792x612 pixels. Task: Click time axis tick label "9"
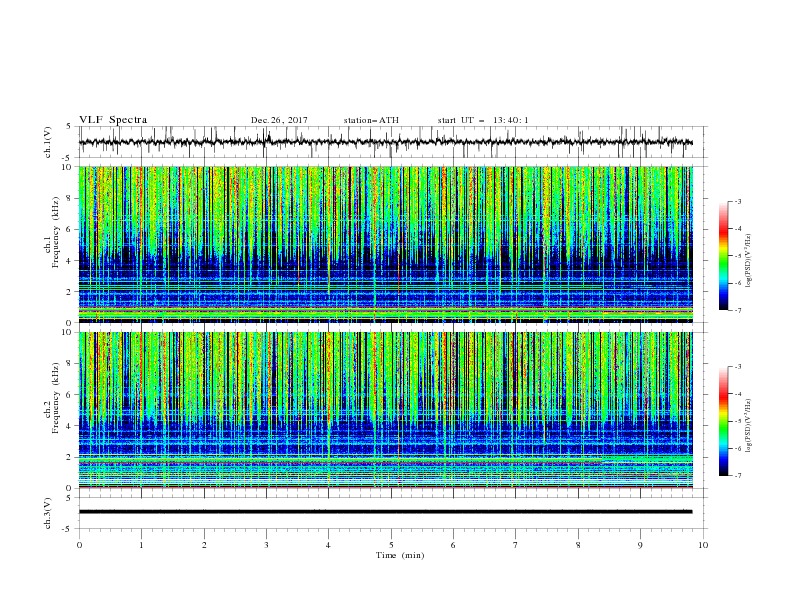[x=640, y=545]
